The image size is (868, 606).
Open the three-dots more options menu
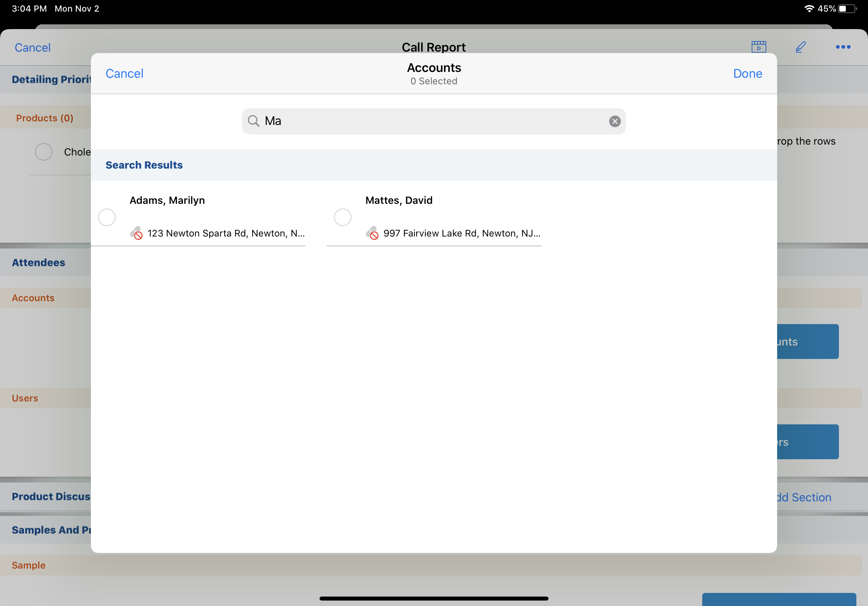point(843,47)
